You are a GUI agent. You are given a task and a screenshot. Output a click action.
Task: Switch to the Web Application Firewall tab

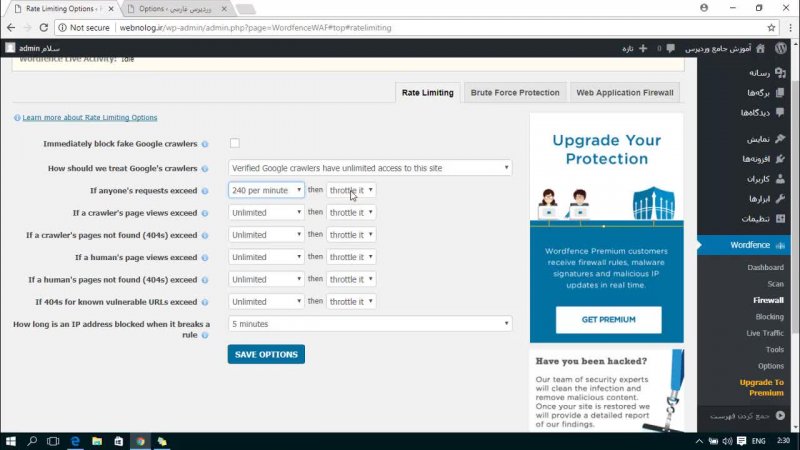(625, 93)
